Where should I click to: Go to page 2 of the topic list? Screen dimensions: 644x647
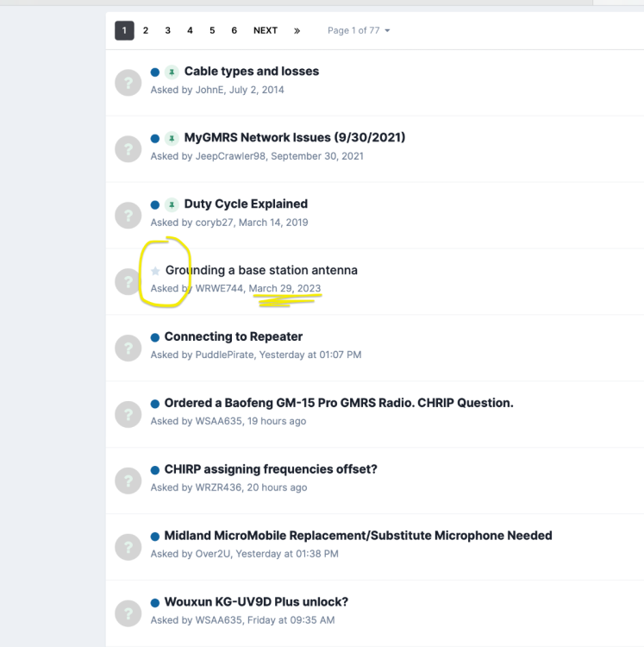point(146,30)
